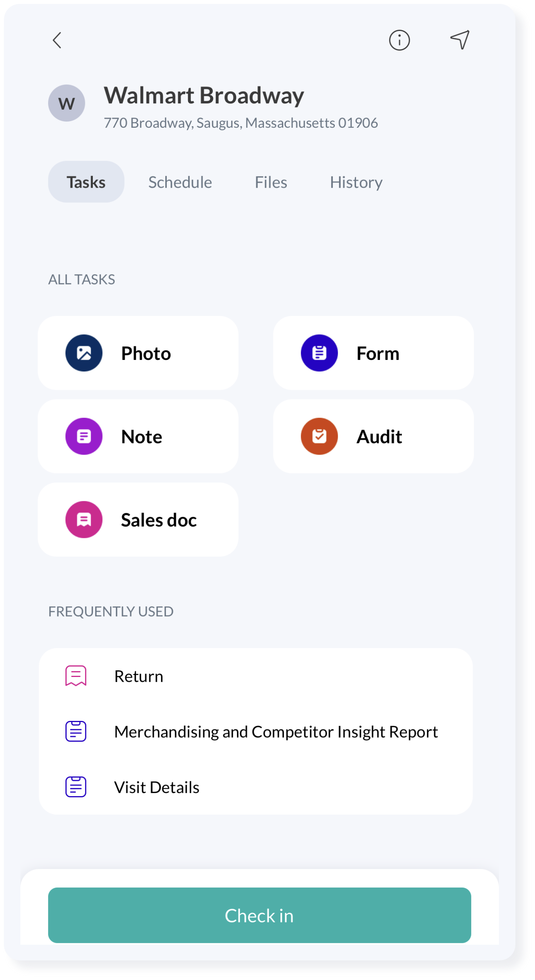Click the Visit Details form icon

(x=76, y=787)
